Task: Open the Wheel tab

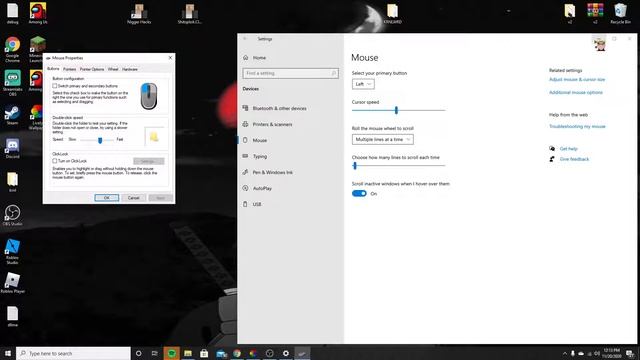Action: click(x=113, y=69)
